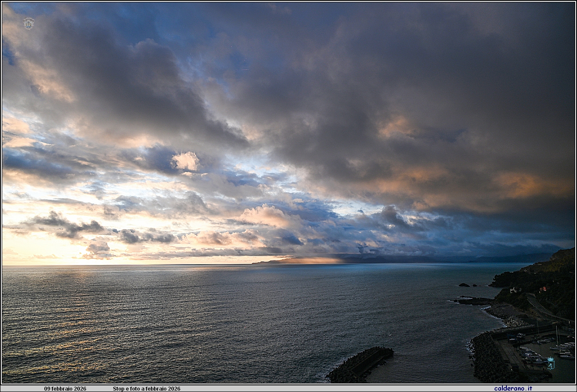Click the small emblem near the harbor boats

click(x=552, y=363)
